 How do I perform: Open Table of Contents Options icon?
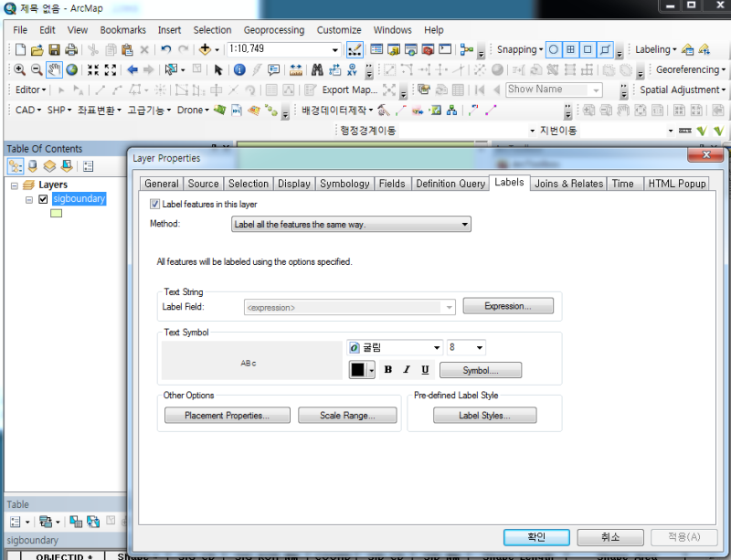88,166
